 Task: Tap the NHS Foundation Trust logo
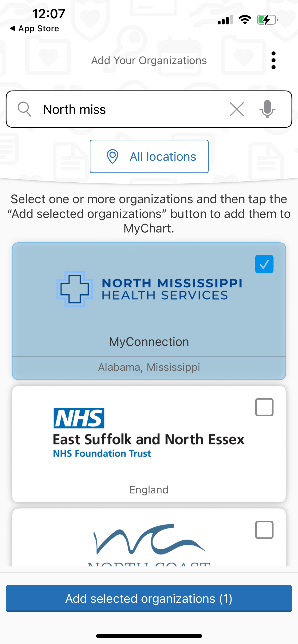coord(149,433)
